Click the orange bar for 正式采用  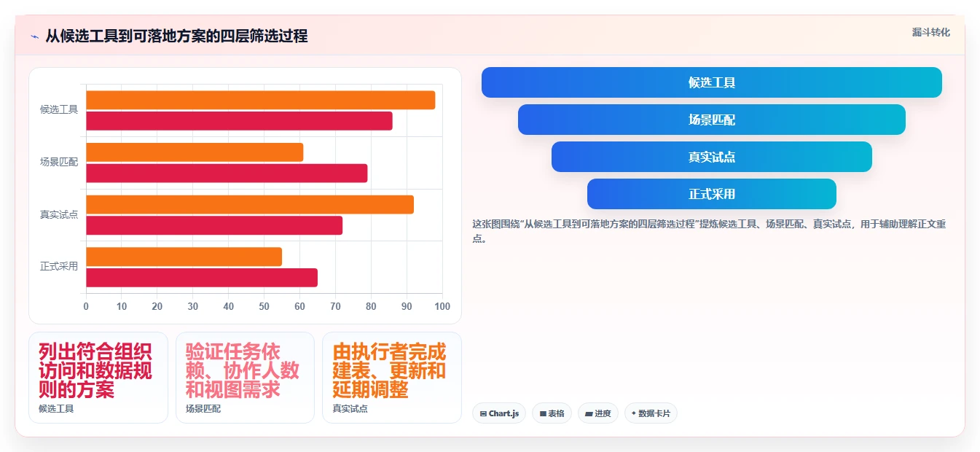(x=184, y=257)
